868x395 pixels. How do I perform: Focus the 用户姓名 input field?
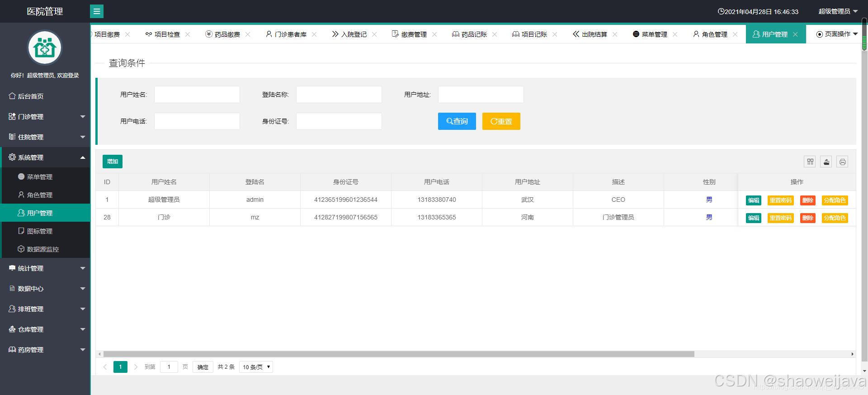point(197,95)
